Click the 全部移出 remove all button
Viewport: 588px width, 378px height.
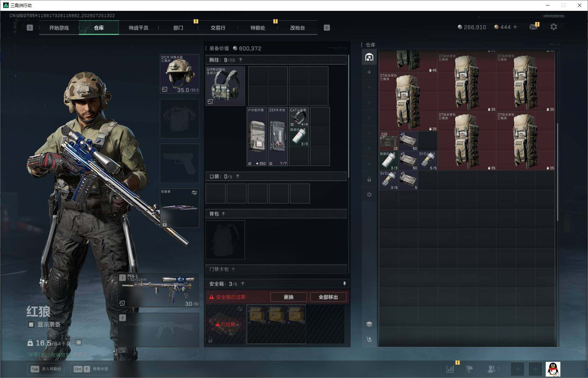[328, 297]
